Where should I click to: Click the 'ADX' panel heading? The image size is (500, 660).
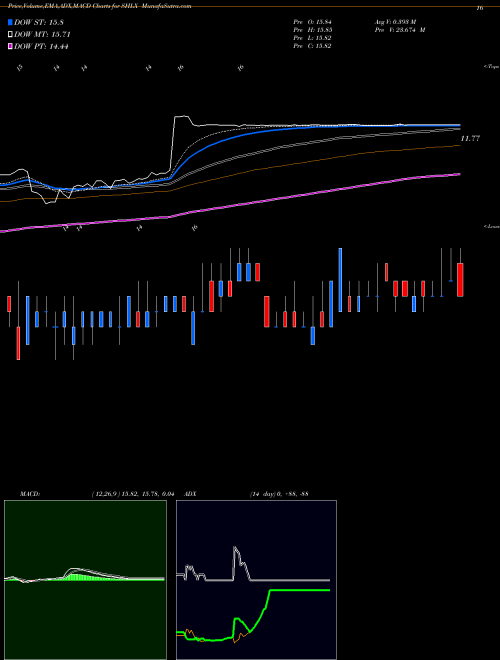click(x=190, y=494)
